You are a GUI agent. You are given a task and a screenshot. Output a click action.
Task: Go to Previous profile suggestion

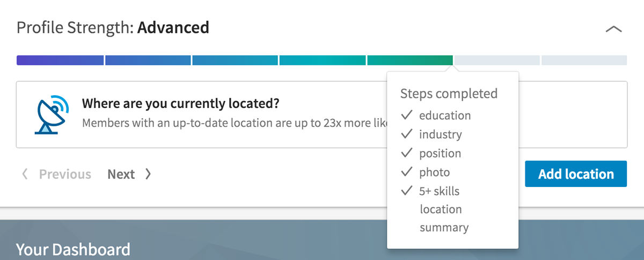click(65, 174)
